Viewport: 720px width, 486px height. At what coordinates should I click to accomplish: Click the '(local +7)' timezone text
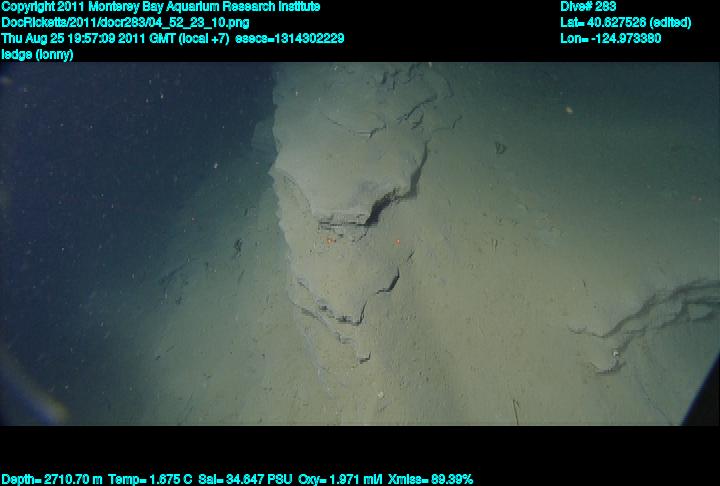(203, 38)
